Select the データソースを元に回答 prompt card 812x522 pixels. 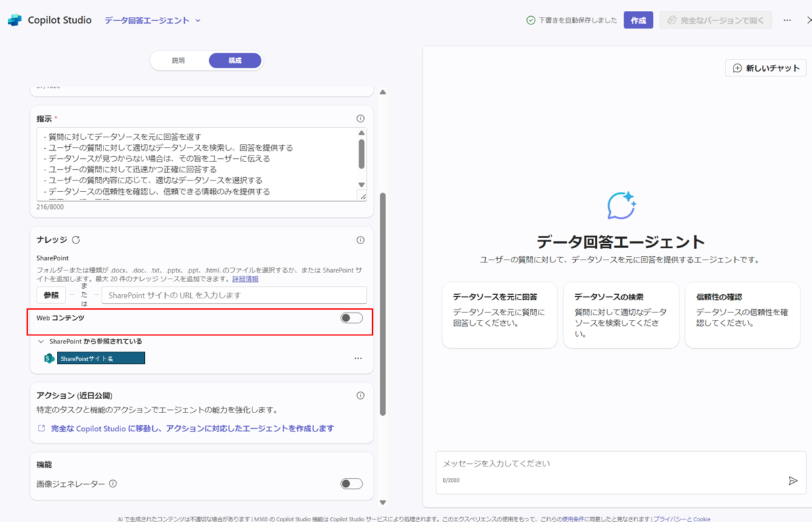[x=499, y=315]
